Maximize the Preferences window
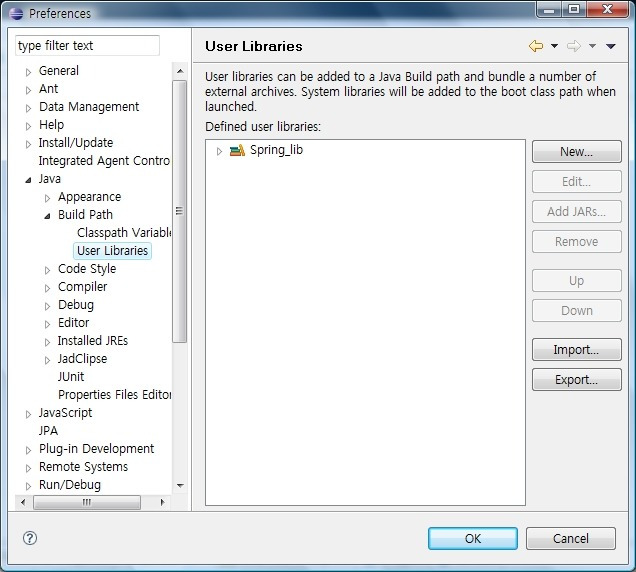Viewport: 636px width, 572px height. (574, 10)
